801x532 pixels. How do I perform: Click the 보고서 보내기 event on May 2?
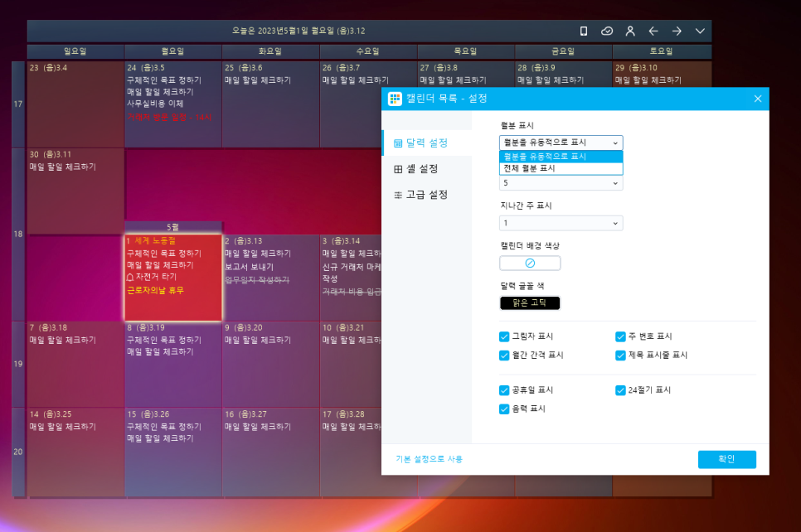pyautogui.click(x=250, y=267)
